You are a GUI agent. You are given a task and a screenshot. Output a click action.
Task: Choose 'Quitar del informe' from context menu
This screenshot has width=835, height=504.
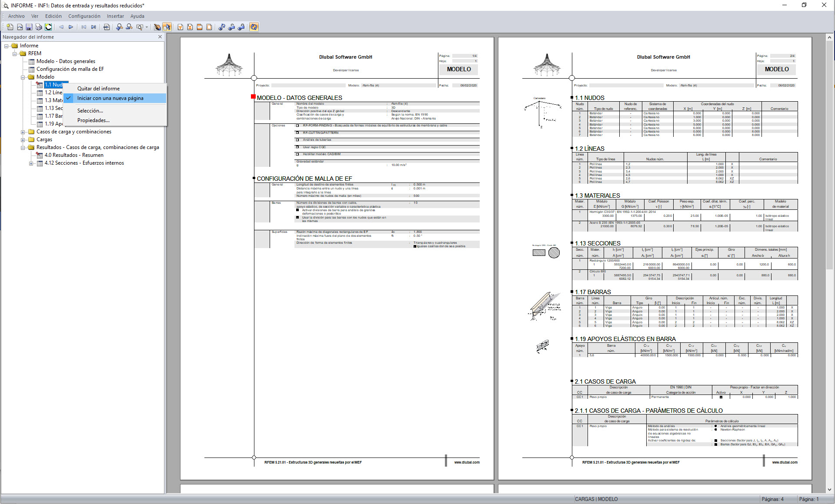115,89
